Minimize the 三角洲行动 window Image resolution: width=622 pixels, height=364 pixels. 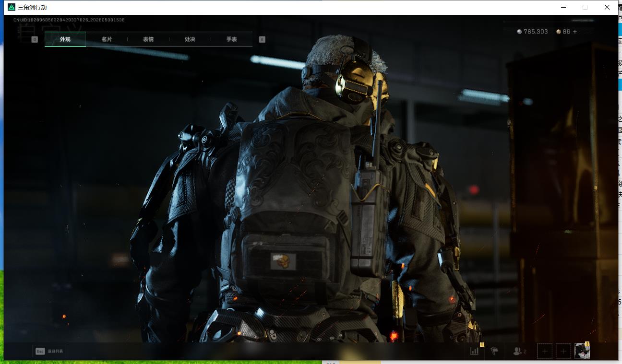tap(563, 7)
